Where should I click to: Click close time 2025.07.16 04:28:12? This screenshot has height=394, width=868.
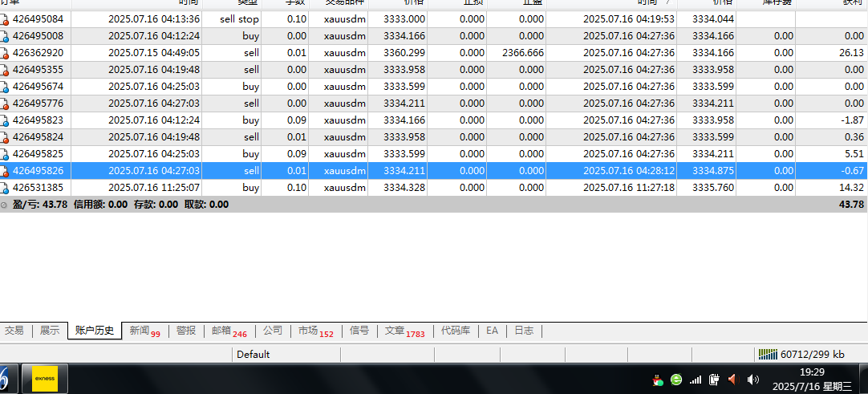629,171
